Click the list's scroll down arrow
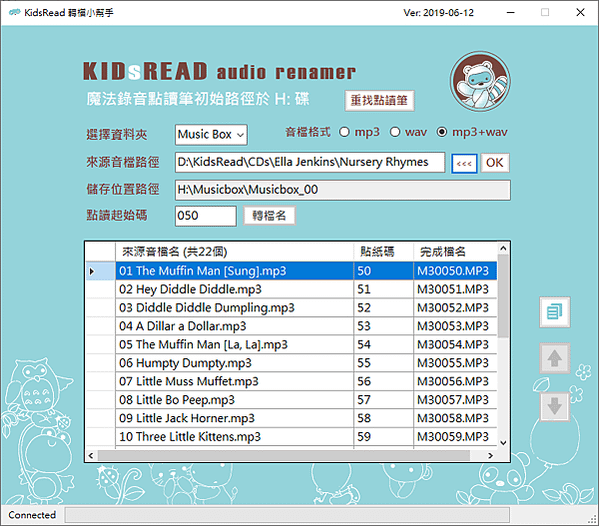This screenshot has width=599, height=526. coord(503,443)
